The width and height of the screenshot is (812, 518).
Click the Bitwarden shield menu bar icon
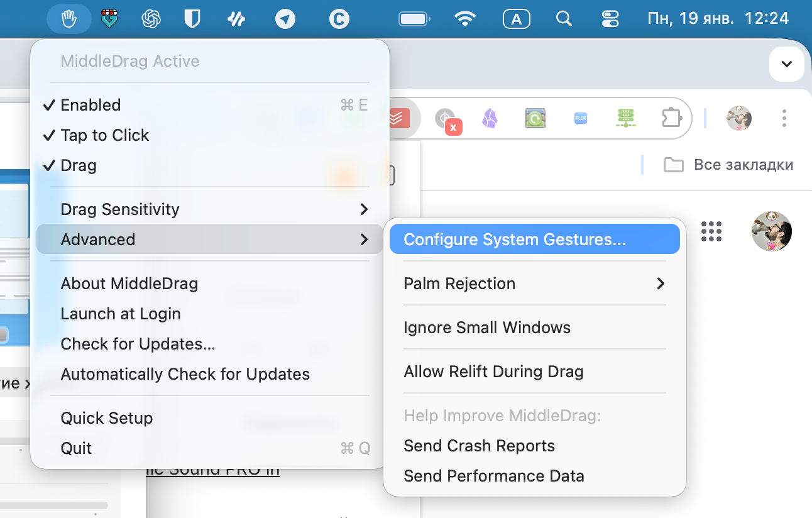coord(192,19)
